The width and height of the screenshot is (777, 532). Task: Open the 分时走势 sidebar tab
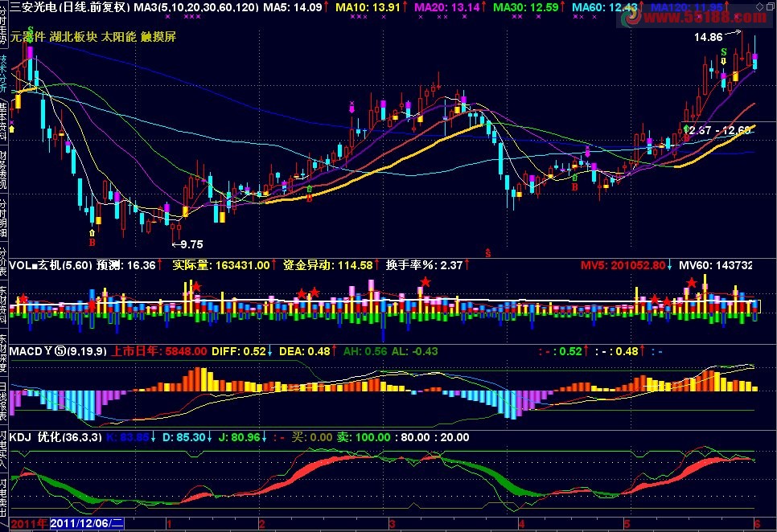point(3,24)
